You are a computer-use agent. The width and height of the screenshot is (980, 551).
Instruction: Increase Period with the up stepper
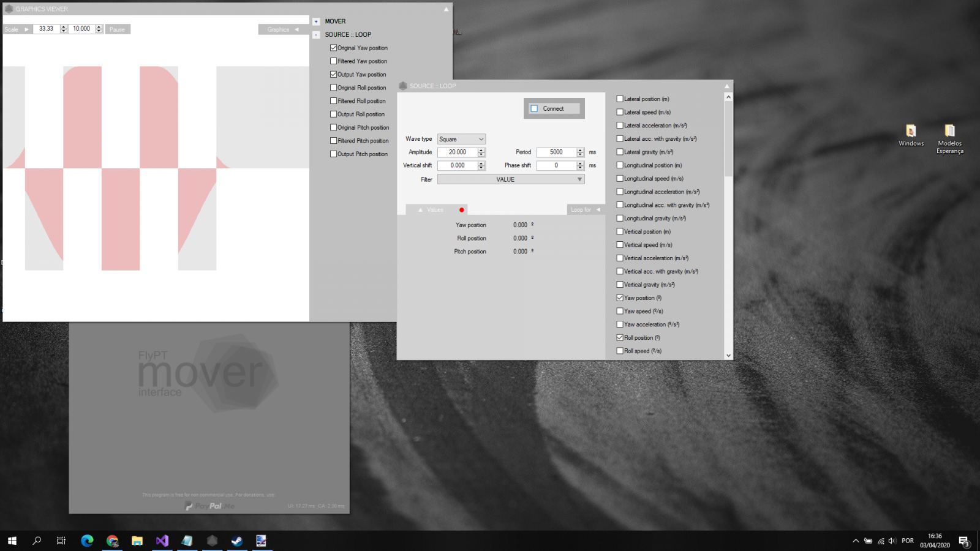(581, 150)
